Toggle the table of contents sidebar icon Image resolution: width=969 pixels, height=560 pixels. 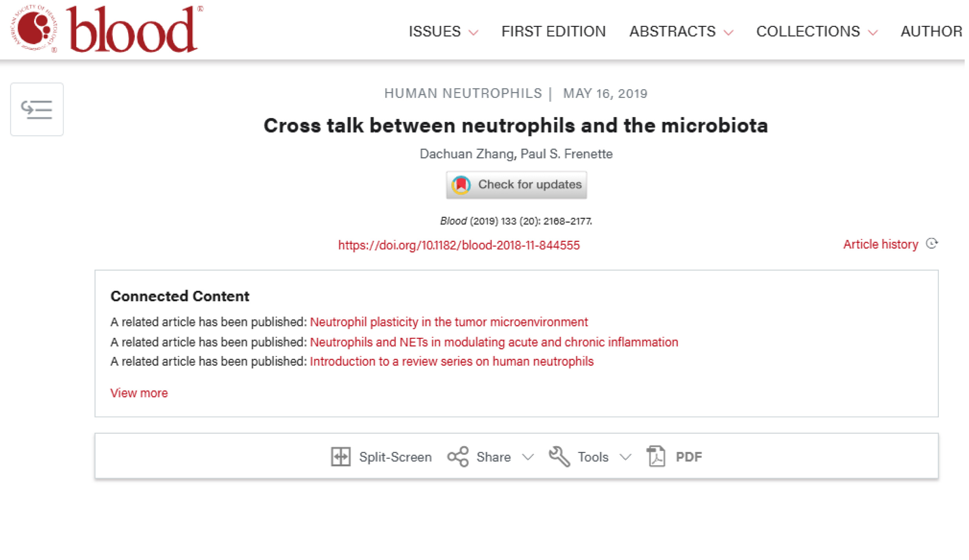click(x=37, y=109)
